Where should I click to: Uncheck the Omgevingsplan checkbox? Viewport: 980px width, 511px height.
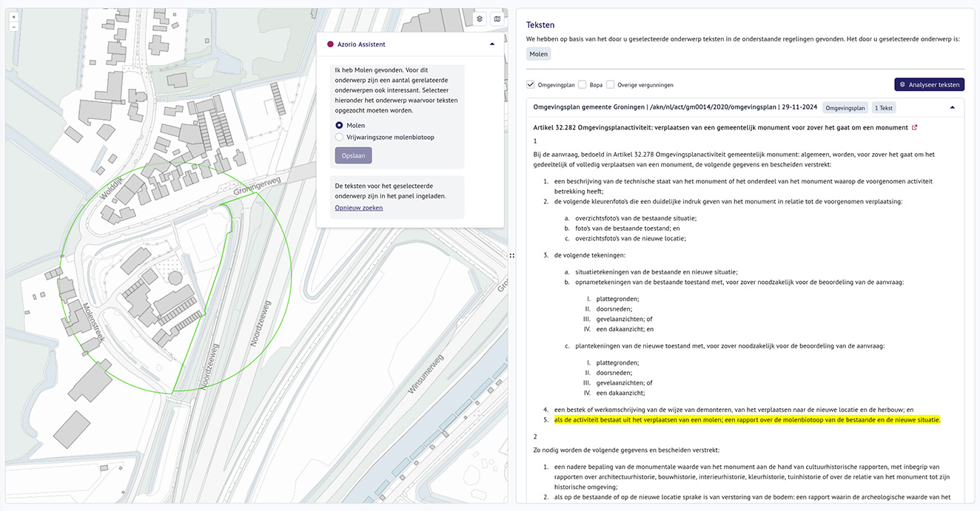pos(531,84)
